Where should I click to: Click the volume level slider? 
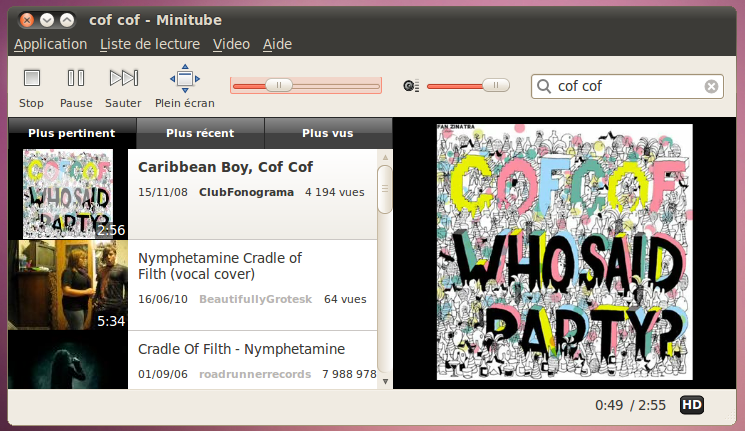pyautogui.click(x=468, y=87)
